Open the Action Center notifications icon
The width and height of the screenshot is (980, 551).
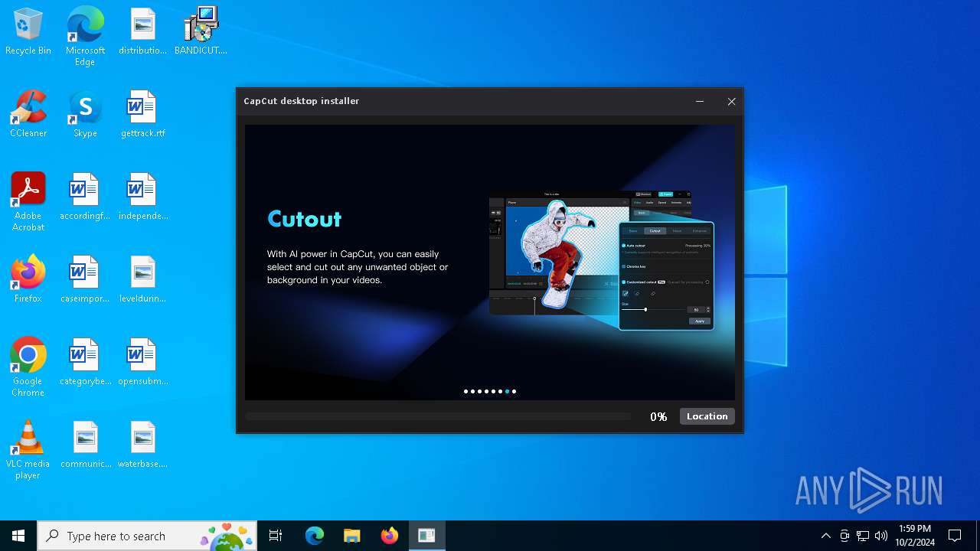[955, 536]
